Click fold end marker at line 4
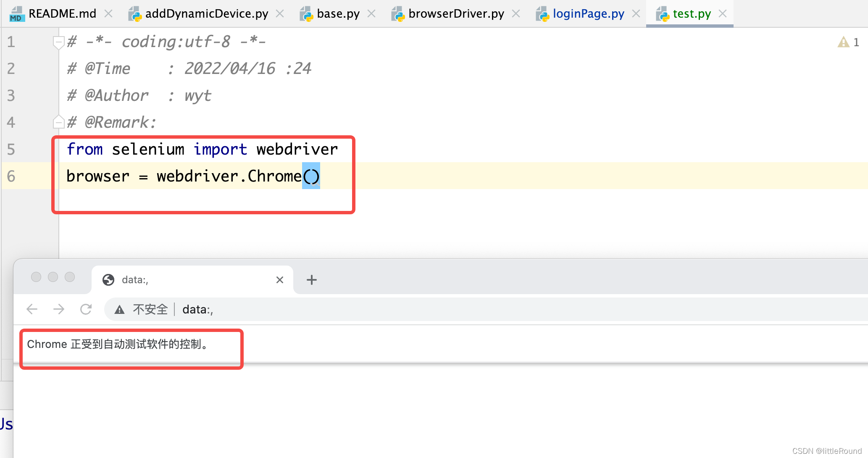 (58, 122)
